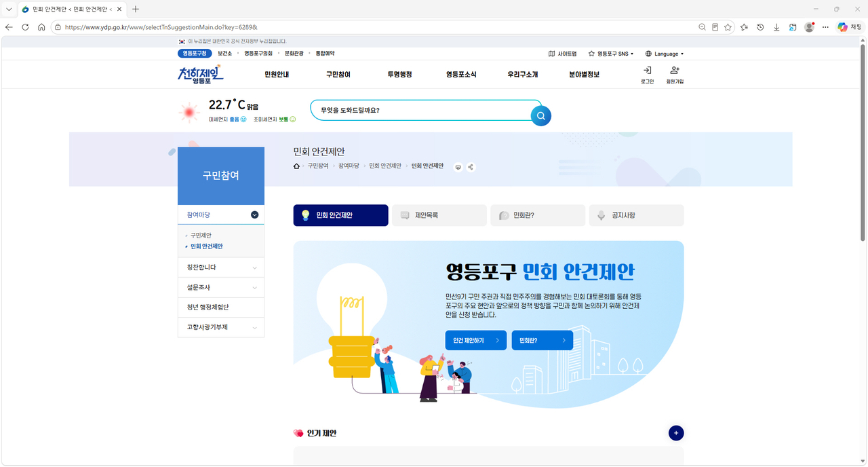The height and width of the screenshot is (467, 868).
Task: Select the 민회 안건제안 sidebar submenu item
Action: point(206,246)
